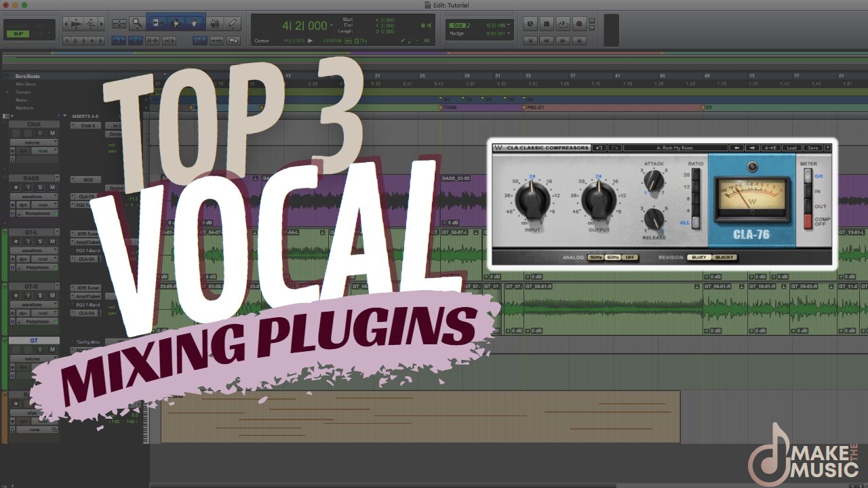The width and height of the screenshot is (868, 488).
Task: Select zoom preset 5
Action: (100, 40)
